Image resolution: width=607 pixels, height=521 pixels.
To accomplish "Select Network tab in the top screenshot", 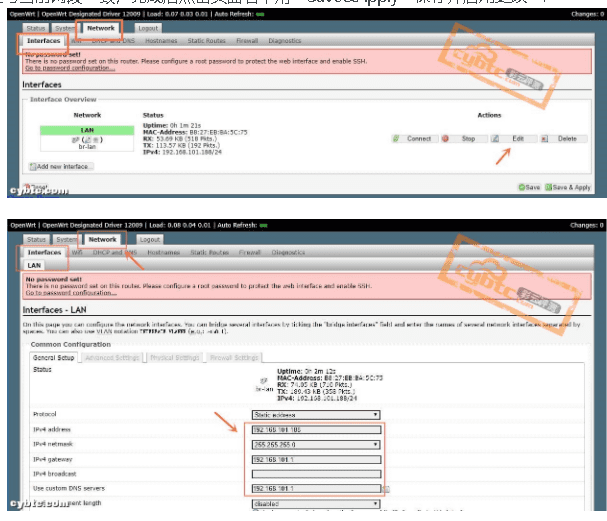I will point(101,28).
